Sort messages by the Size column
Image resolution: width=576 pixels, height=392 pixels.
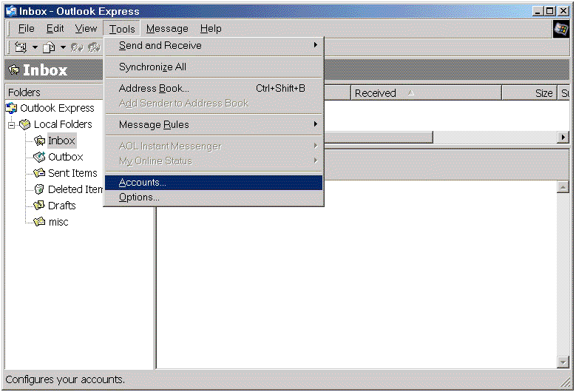pos(529,93)
